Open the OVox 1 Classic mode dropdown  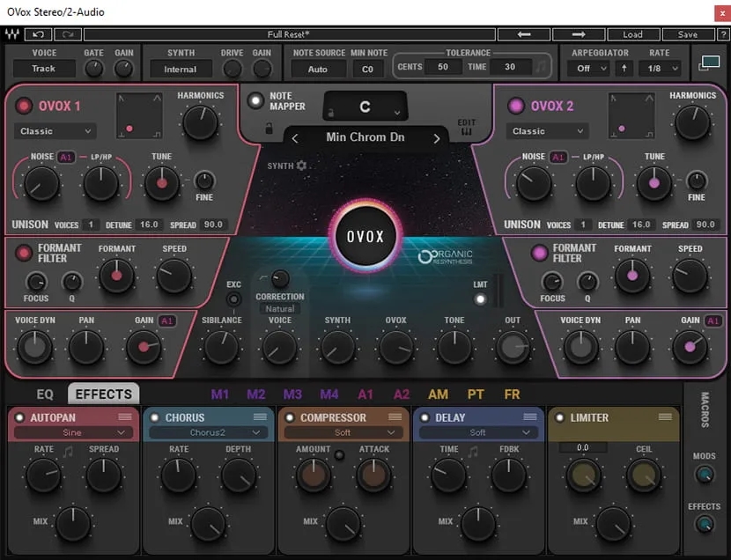point(55,131)
